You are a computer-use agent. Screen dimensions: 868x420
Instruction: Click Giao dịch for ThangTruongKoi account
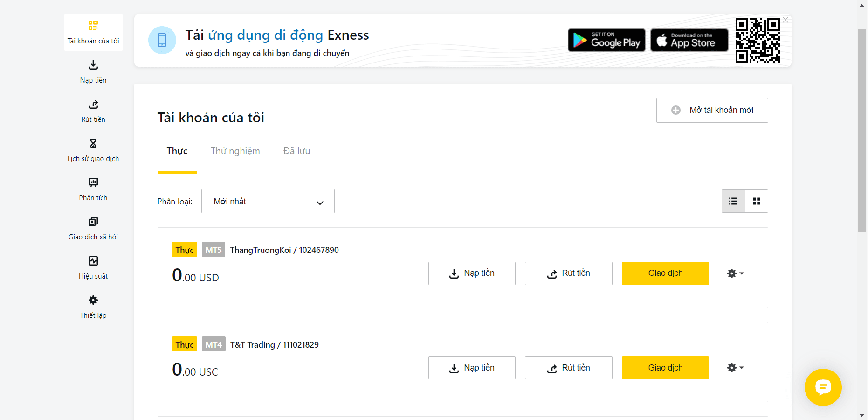click(x=665, y=273)
